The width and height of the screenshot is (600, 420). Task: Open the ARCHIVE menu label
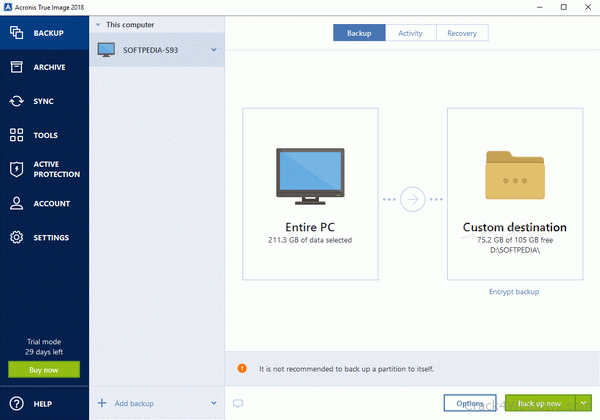click(49, 67)
